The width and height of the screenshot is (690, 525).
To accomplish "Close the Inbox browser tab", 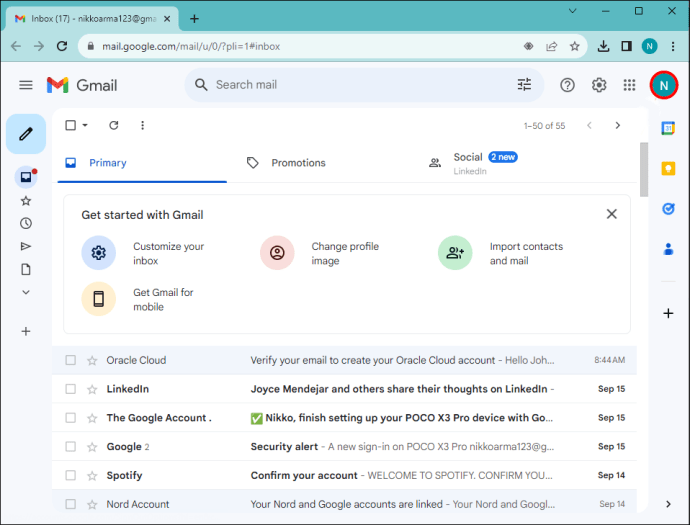I will pos(167,19).
